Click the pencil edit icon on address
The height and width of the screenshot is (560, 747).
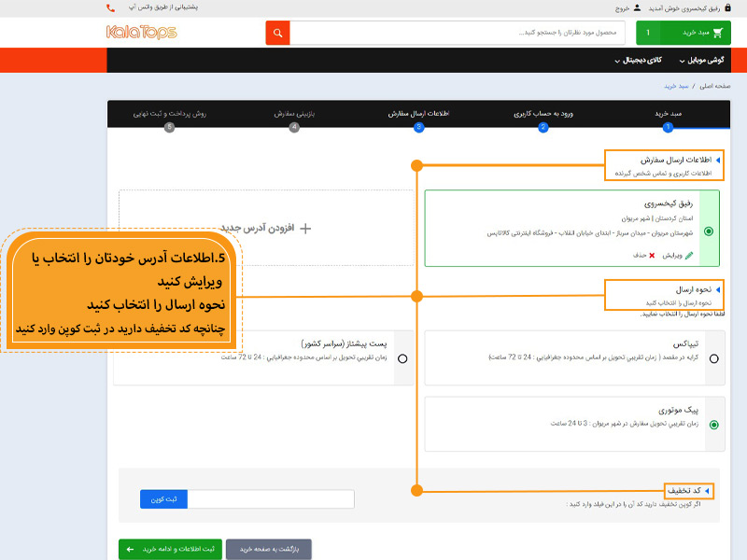click(x=689, y=255)
